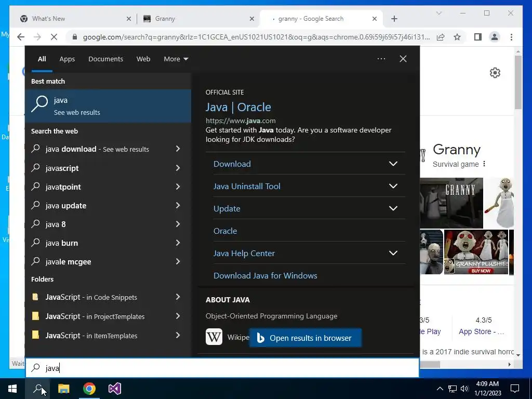The width and height of the screenshot is (532, 399).
Task: Open JavaScript folder in ItemTemplates
Action: (108, 335)
